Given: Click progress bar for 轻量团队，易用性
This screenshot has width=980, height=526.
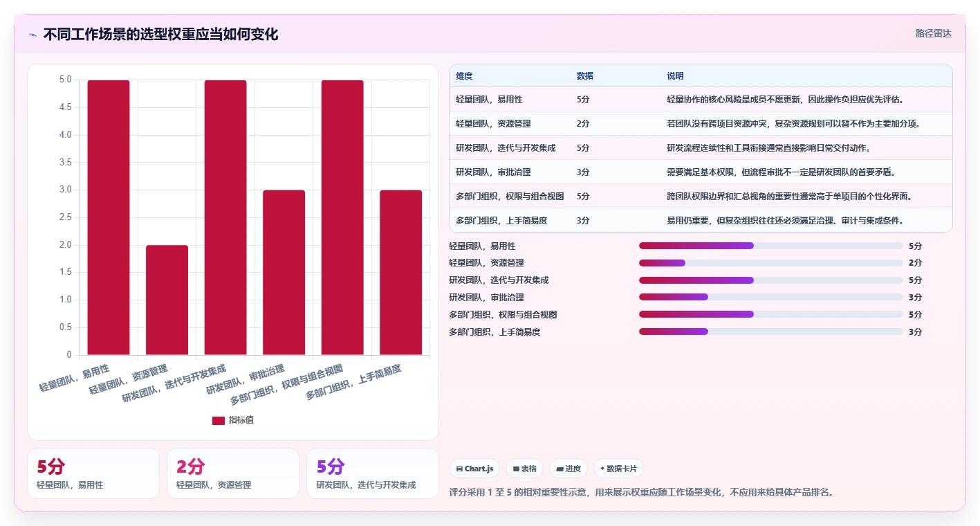Looking at the screenshot, I should (771, 246).
